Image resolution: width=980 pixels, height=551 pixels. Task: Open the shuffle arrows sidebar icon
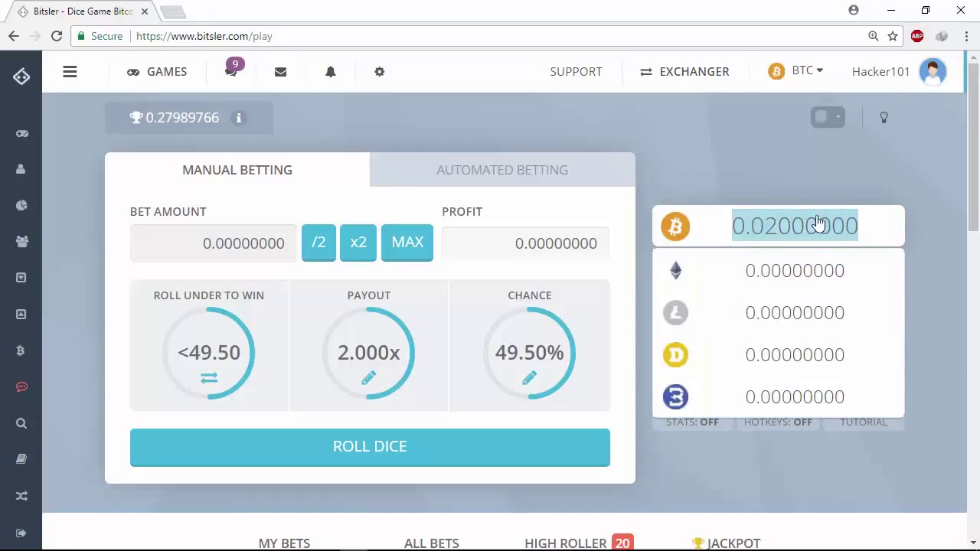tap(21, 496)
